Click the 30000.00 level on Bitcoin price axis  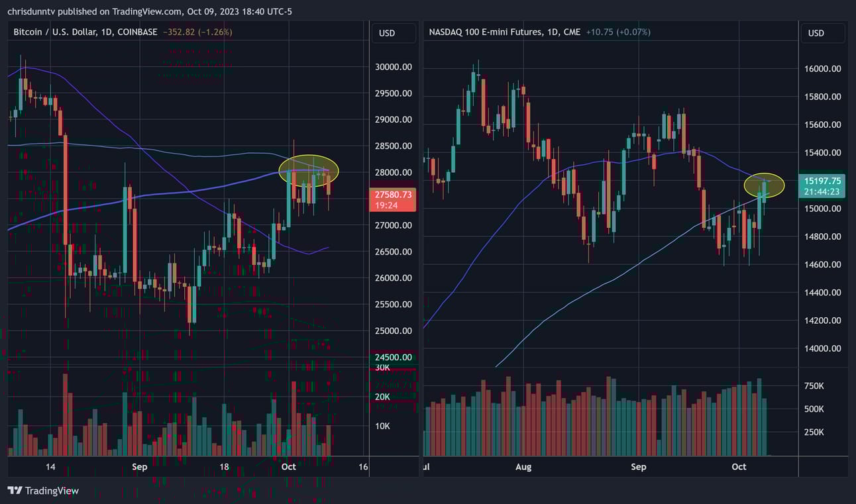pos(393,67)
